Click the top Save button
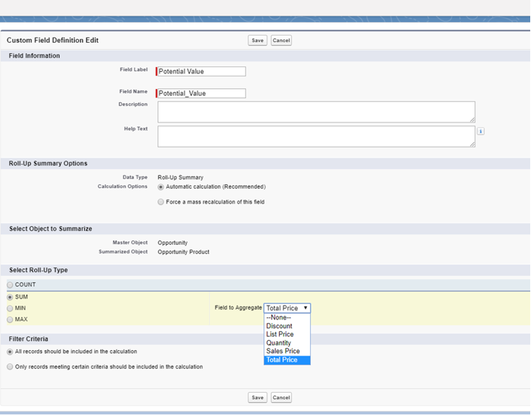Screen dimensions: 532x415 (257, 41)
